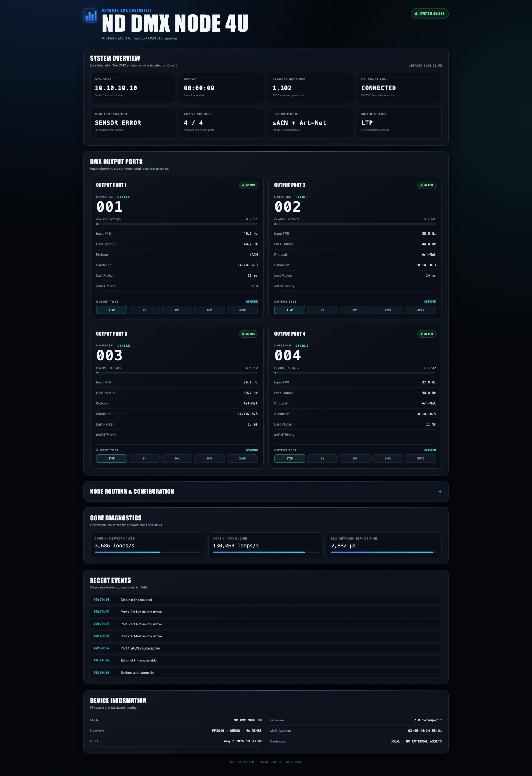Image resolution: width=532 pixels, height=776 pixels.
Task: Set Output Port 3 test to 50%
Action: [x=177, y=458]
